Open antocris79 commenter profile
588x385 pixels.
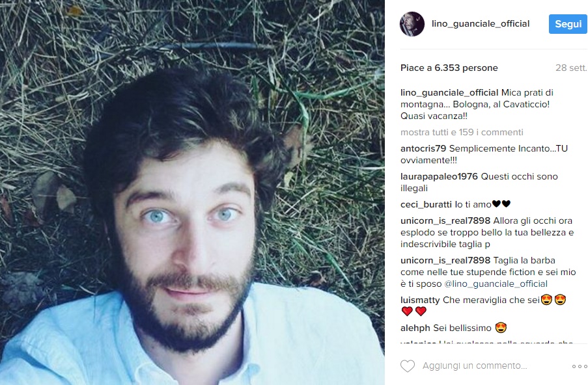coord(423,148)
